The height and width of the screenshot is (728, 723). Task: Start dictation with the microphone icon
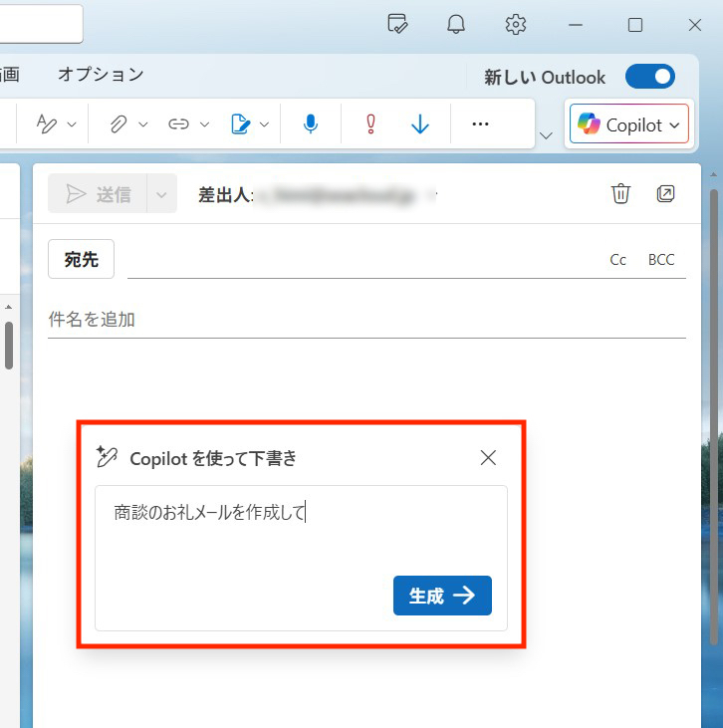(310, 123)
